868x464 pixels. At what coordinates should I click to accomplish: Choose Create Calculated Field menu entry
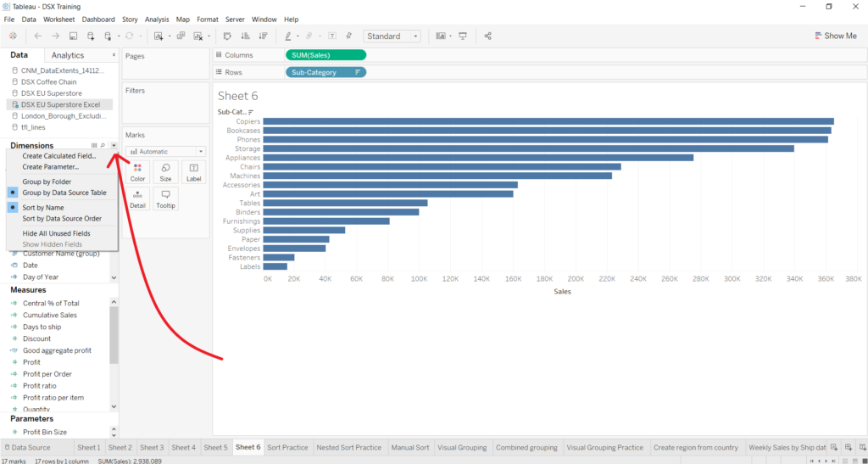[58, 156]
